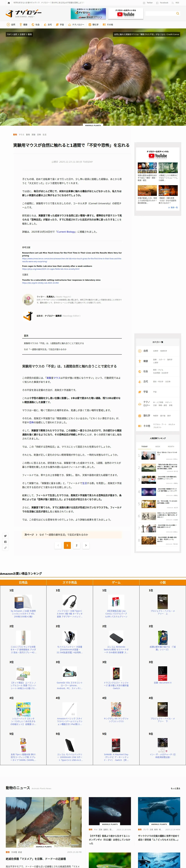Open the Twitter link in the header

tap(148, 3)
